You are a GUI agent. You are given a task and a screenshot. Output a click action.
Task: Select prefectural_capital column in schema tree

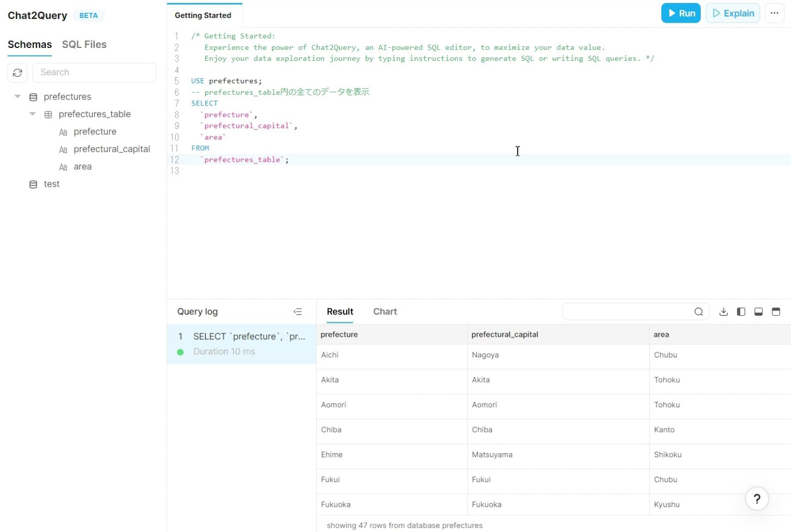pyautogui.click(x=112, y=149)
